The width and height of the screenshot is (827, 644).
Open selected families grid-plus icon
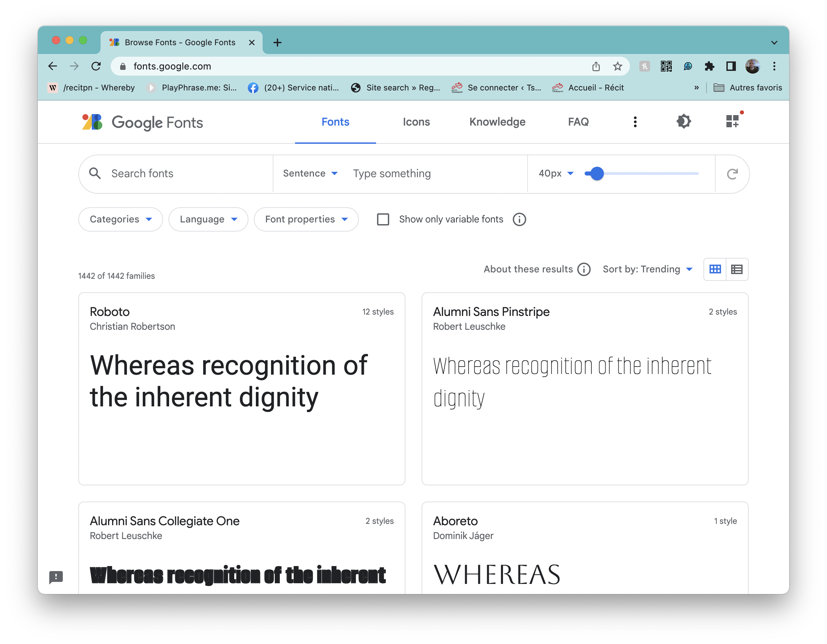pyautogui.click(x=732, y=122)
